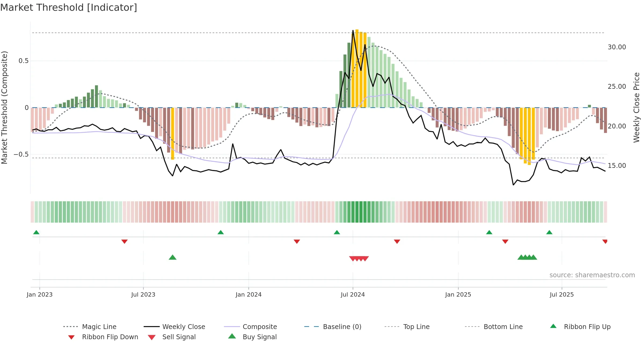Click the ribbon flip up marker near Nov 2023
Viewport: 644px width, 362px height.
pos(221,232)
